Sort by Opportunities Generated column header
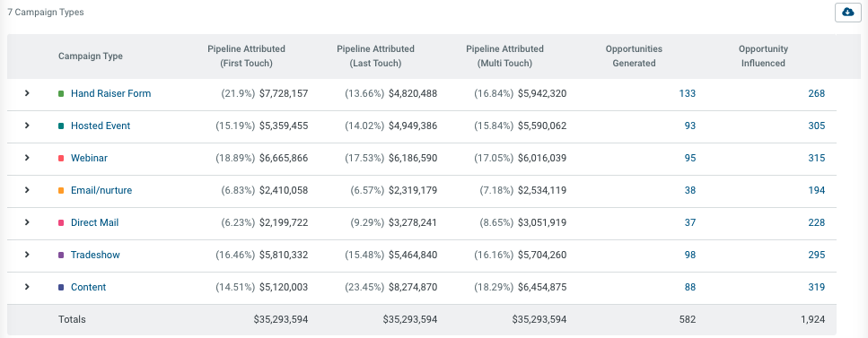This screenshot has width=868, height=338. coord(634,56)
